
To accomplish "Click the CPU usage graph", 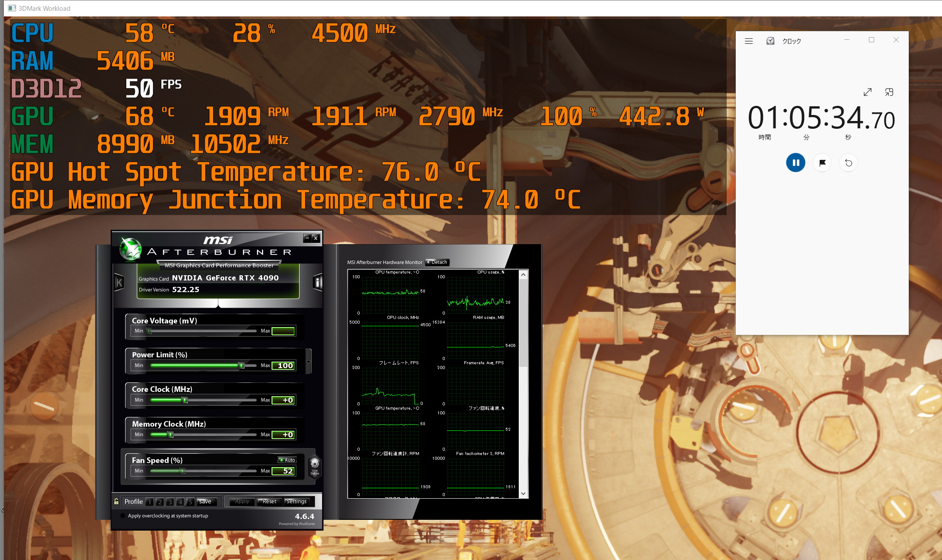I will (476, 295).
